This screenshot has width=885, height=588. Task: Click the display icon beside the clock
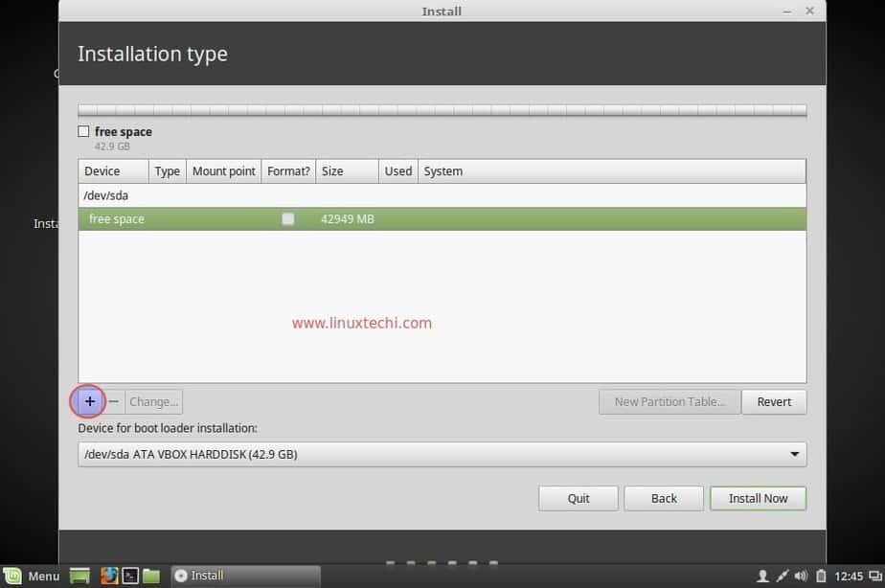[875, 577]
